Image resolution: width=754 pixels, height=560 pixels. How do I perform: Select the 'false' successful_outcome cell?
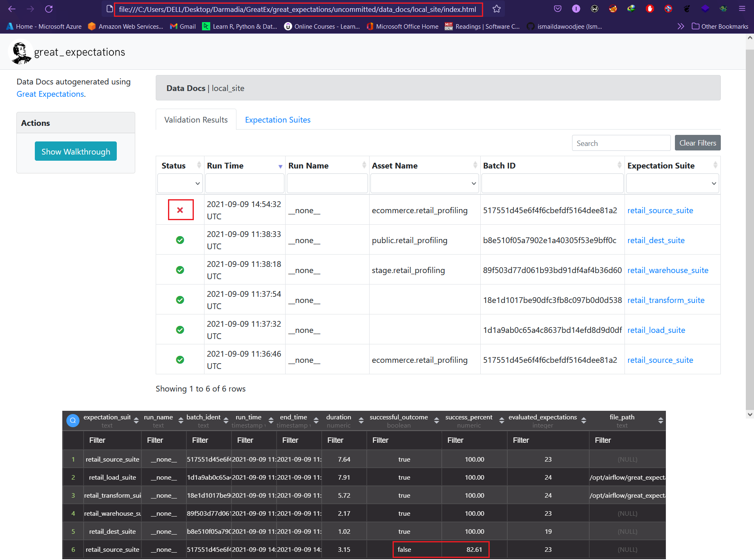404,549
